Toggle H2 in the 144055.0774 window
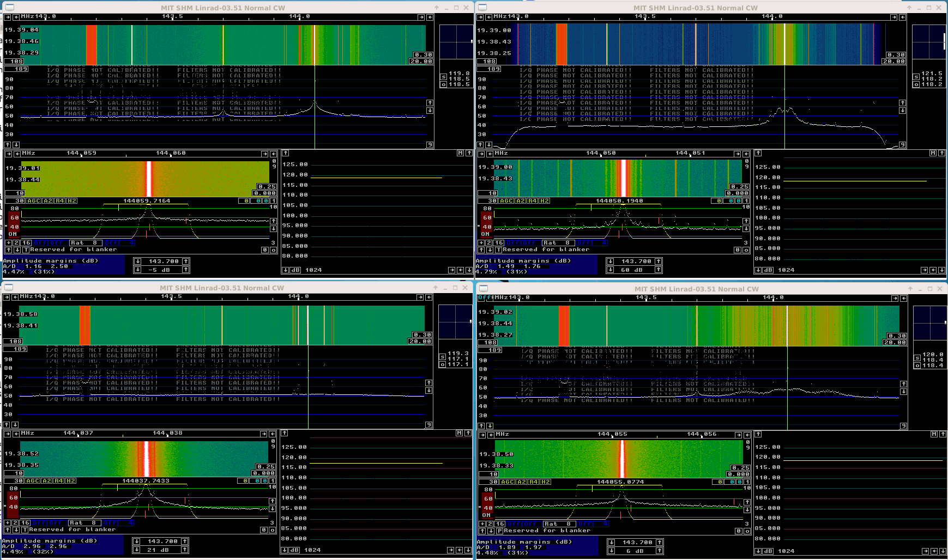This screenshot has height=560, width=948. [545, 482]
